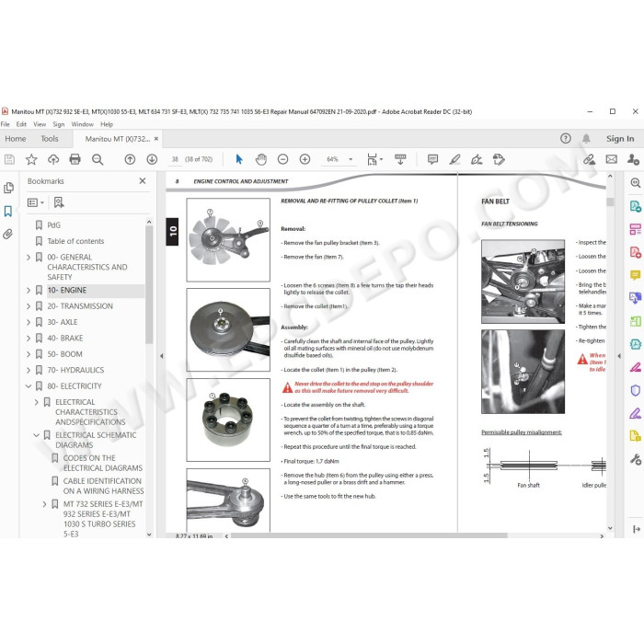Print the document with printer icon
Viewport: 644px width, 644px height.
(x=75, y=159)
